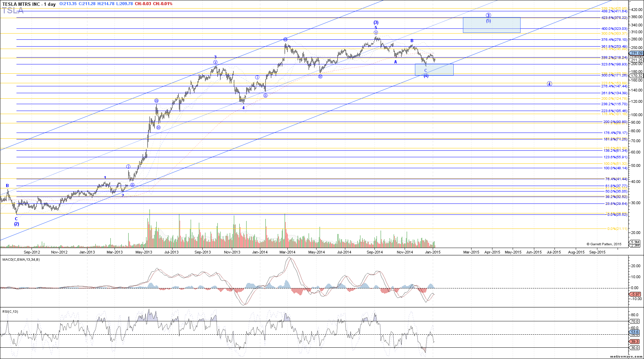Click the 5.3M volume tag
644x359 pixels.
635,242
